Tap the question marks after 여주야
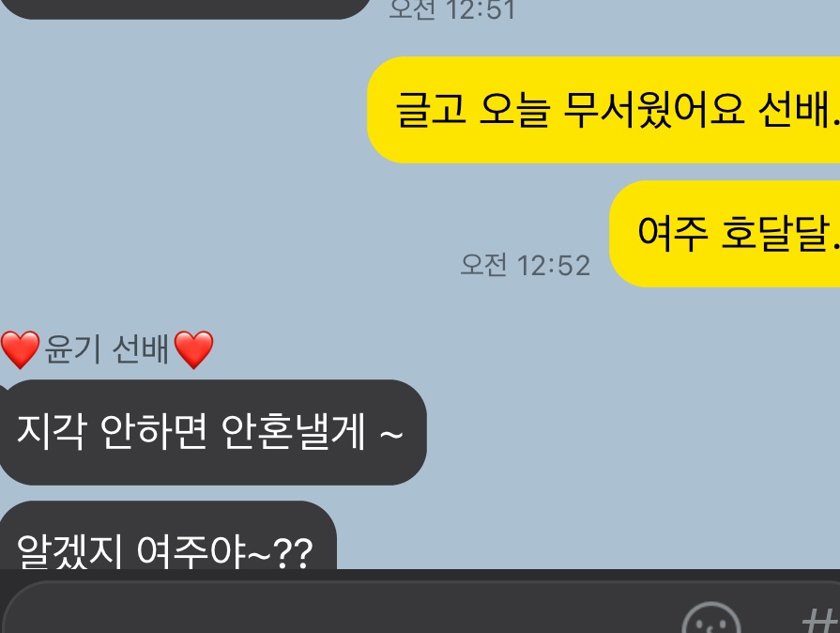This screenshot has height=633, width=840. 293,552
